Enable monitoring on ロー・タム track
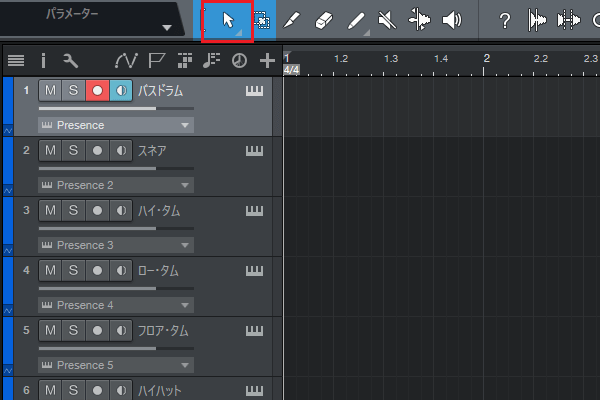The height and width of the screenshot is (400, 600). click(x=120, y=271)
